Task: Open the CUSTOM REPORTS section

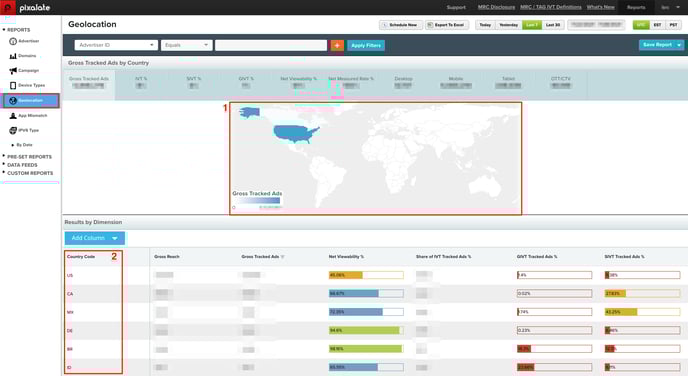Action: (30, 173)
